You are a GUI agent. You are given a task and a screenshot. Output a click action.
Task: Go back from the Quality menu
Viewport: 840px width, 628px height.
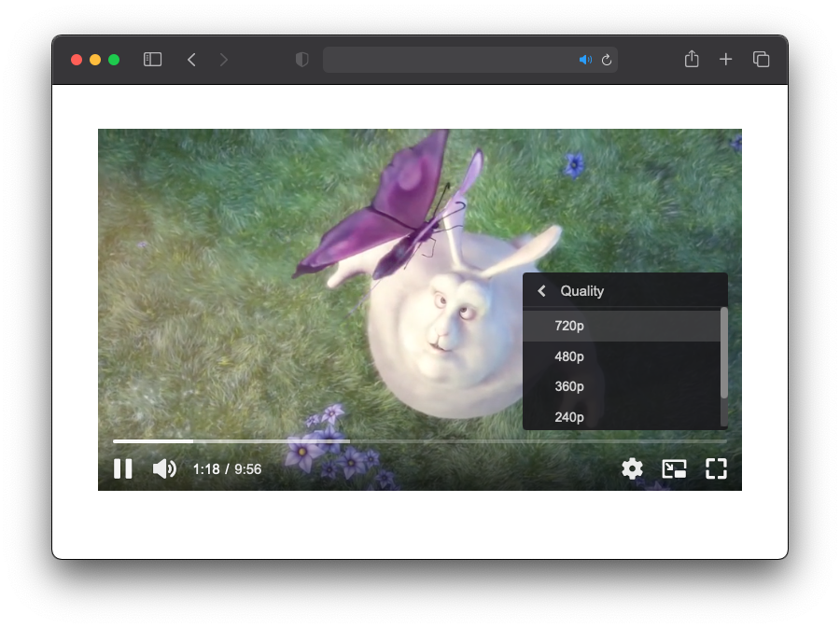coord(541,291)
